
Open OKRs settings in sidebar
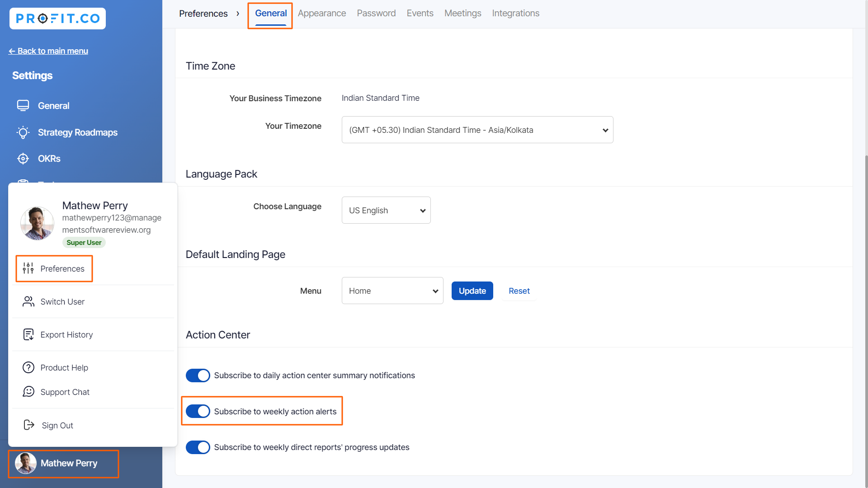(x=49, y=159)
